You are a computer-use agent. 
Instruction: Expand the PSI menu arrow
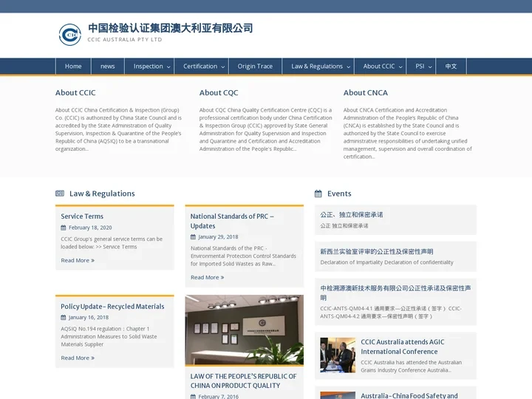point(430,66)
